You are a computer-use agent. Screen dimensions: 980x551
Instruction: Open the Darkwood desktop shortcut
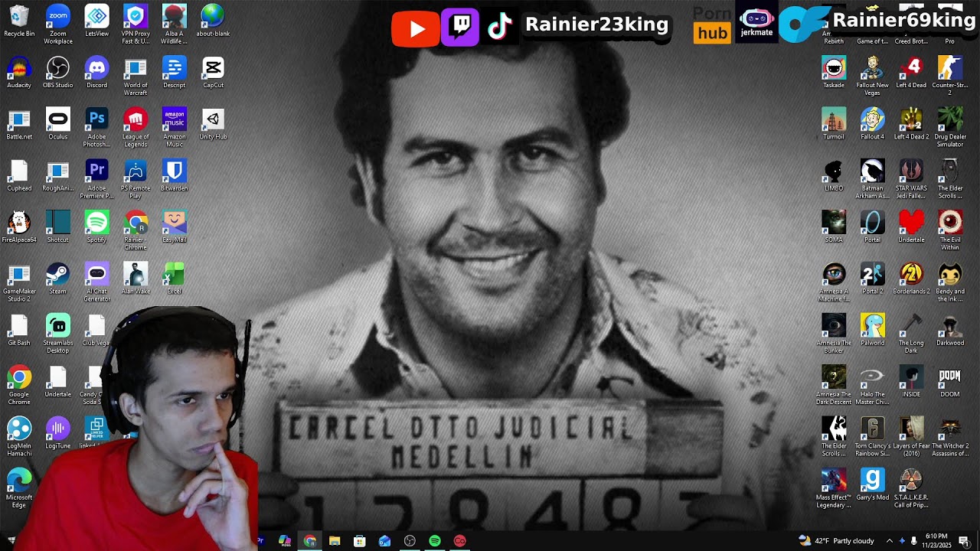(x=950, y=330)
